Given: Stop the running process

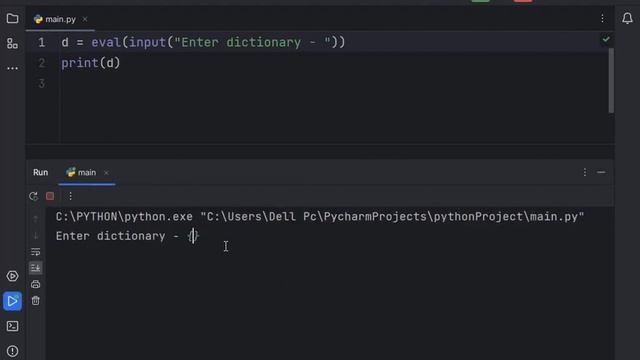Looking at the screenshot, I should (50, 196).
